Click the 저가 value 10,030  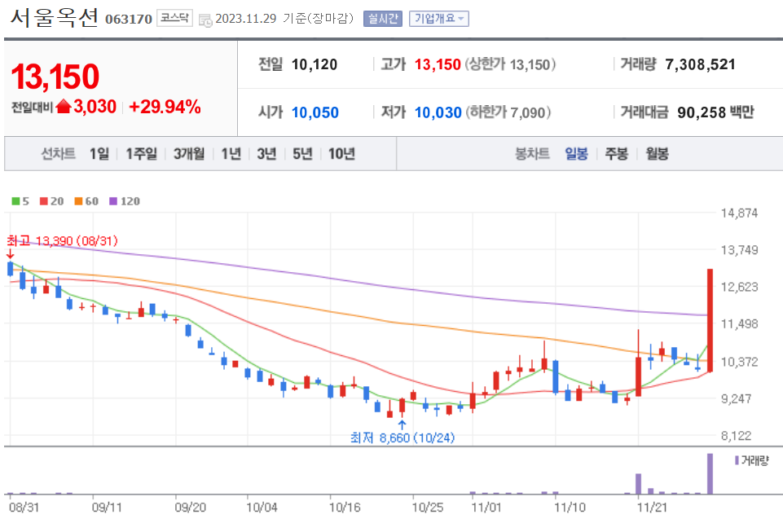(x=438, y=112)
